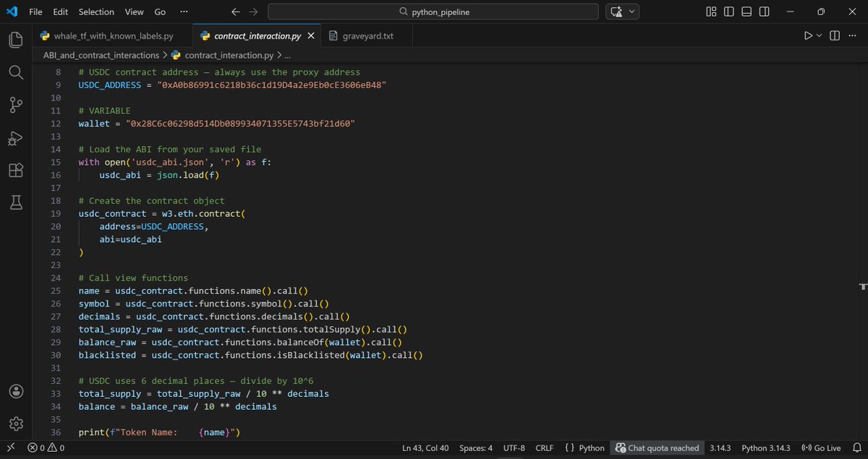Open the hidden menus ellipsis in menu bar
This screenshot has height=459, width=868.
coord(184,12)
